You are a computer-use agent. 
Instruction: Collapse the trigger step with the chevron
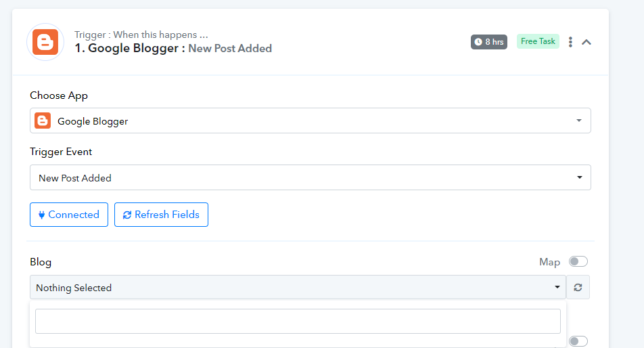click(586, 42)
